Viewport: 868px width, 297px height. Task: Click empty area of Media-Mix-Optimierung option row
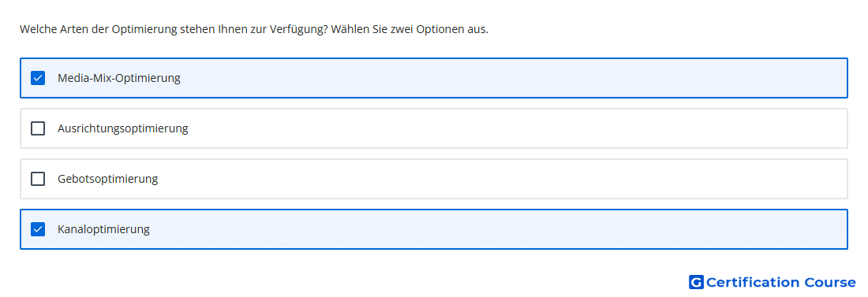coord(498,78)
